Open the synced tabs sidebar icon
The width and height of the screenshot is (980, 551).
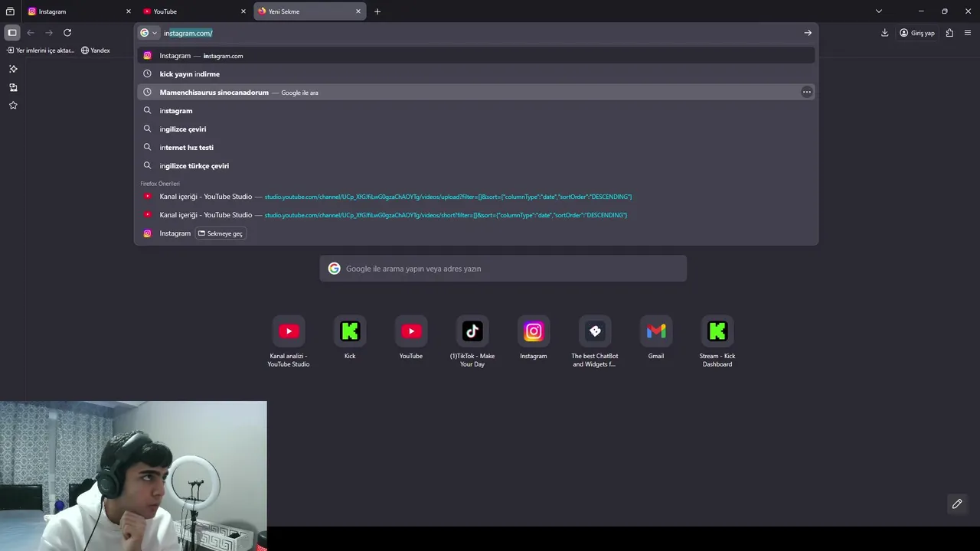click(x=13, y=87)
